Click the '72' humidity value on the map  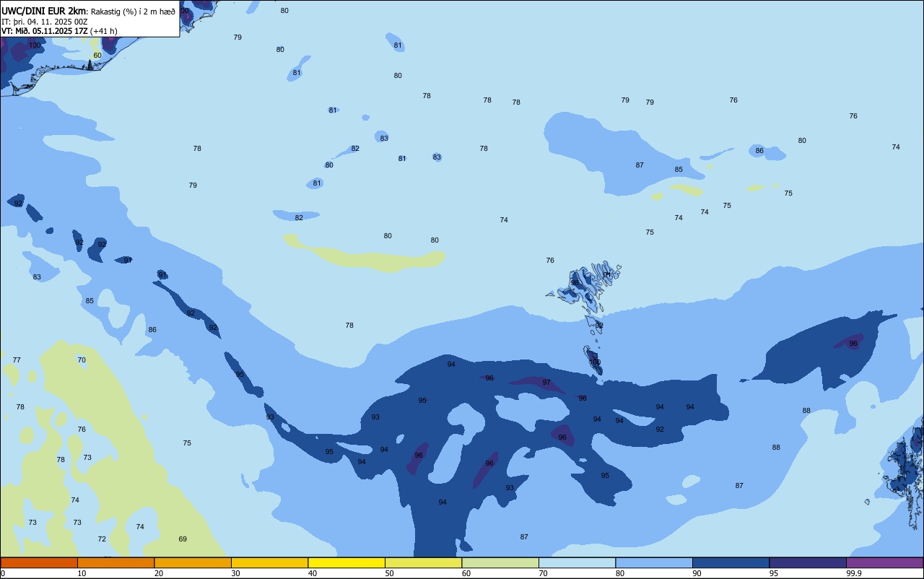pos(102,539)
